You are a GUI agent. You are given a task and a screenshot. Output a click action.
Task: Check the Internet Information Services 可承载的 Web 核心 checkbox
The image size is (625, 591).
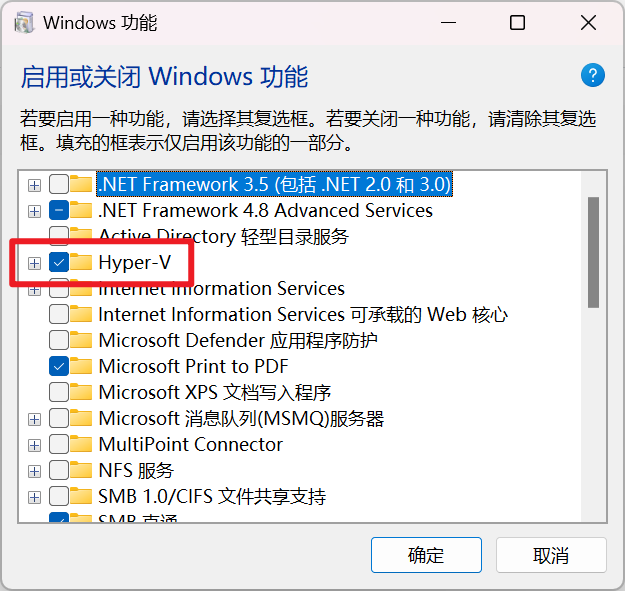pos(59,315)
